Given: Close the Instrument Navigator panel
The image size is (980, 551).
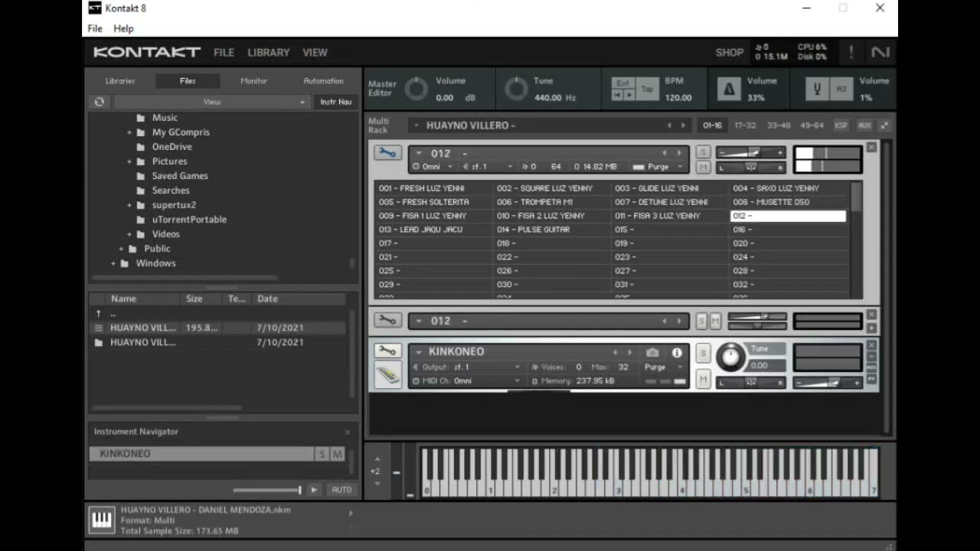Looking at the screenshot, I should (348, 432).
